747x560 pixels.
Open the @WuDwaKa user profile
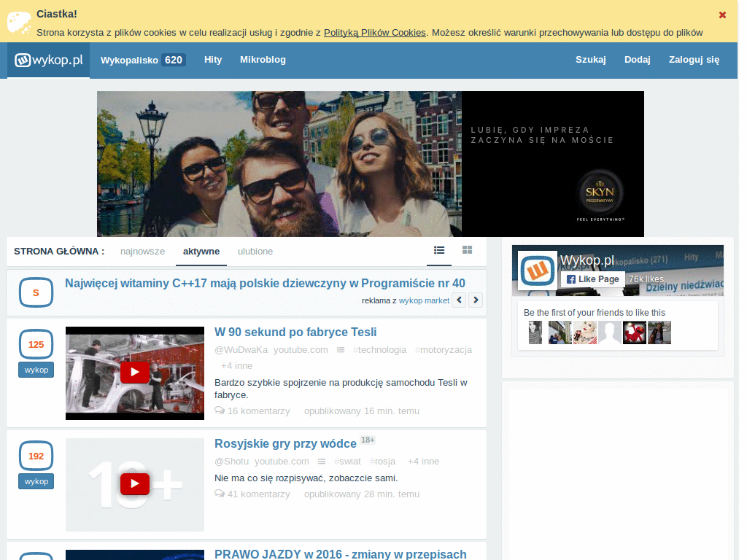pyautogui.click(x=241, y=350)
